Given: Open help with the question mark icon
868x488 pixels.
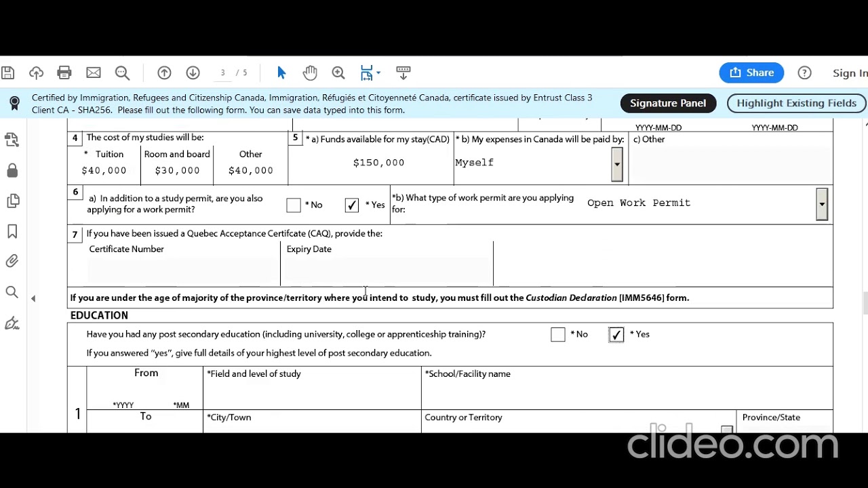Looking at the screenshot, I should click(x=805, y=73).
